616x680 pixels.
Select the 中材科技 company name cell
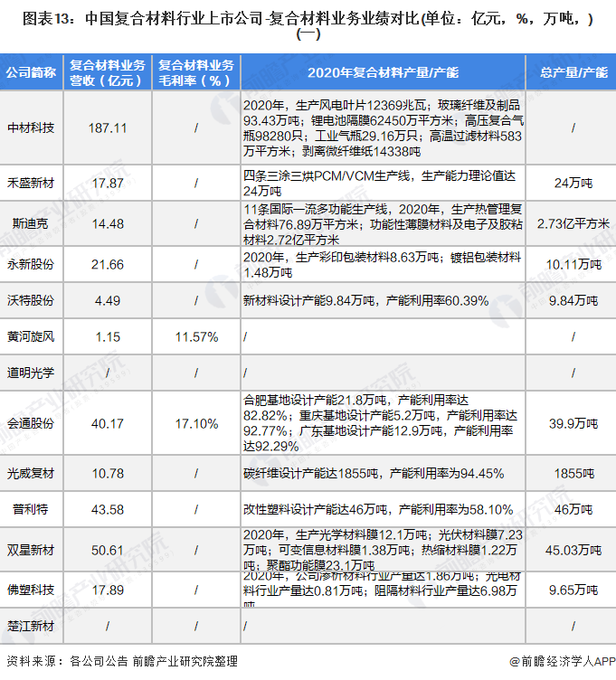[x=31, y=128]
